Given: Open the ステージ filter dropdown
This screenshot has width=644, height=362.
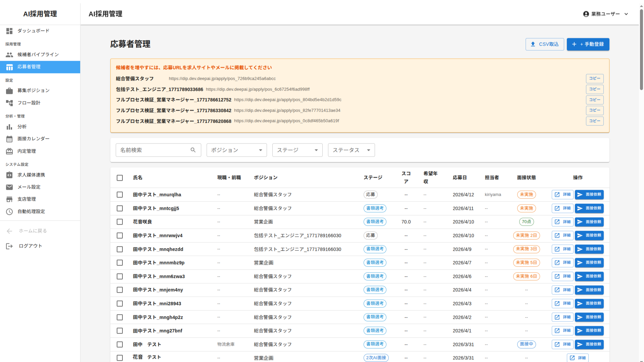Looking at the screenshot, I should point(297,150).
